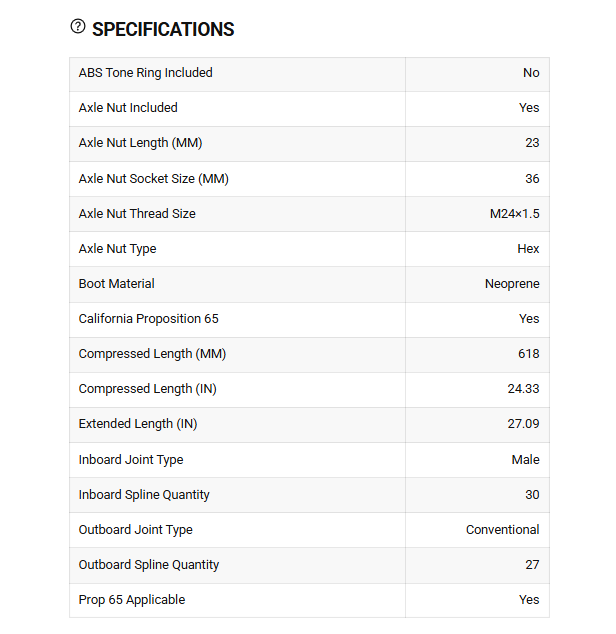Select the Outboard Spline Quantity label
The height and width of the screenshot is (634, 616).
click(149, 565)
